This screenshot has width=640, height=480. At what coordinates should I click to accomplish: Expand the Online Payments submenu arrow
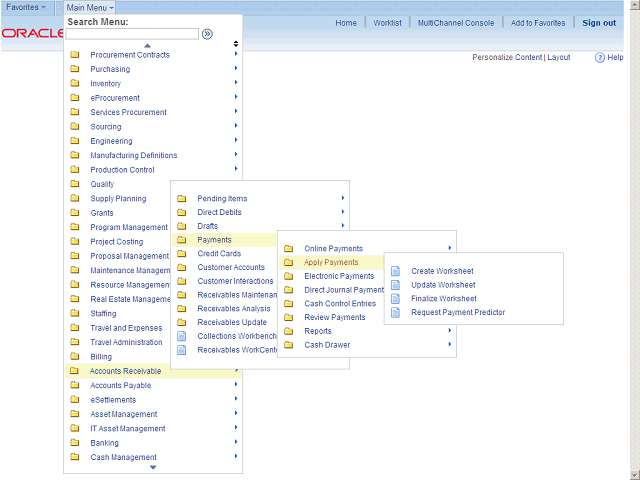pyautogui.click(x=450, y=248)
